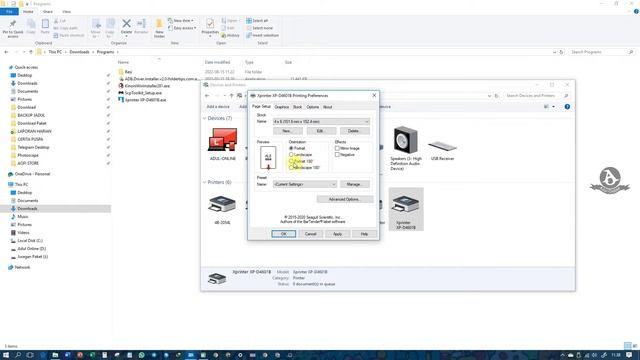The width and height of the screenshot is (640, 360).
Task: Open the Music folder in navigation pane
Action: click(23, 217)
